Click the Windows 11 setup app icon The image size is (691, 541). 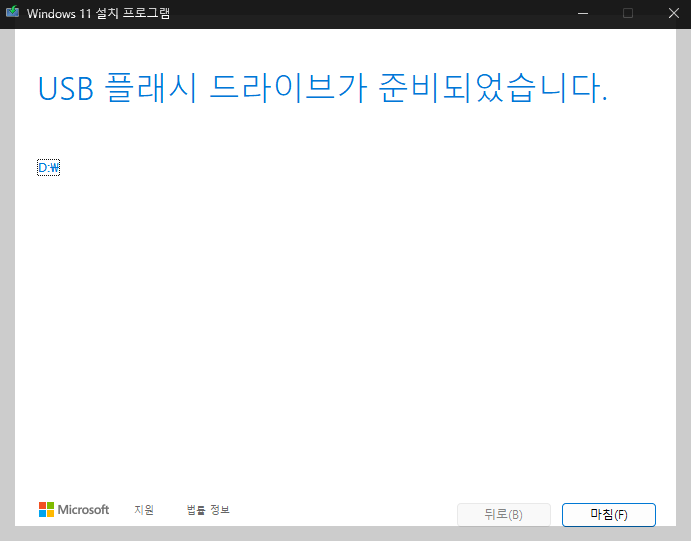click(12, 12)
